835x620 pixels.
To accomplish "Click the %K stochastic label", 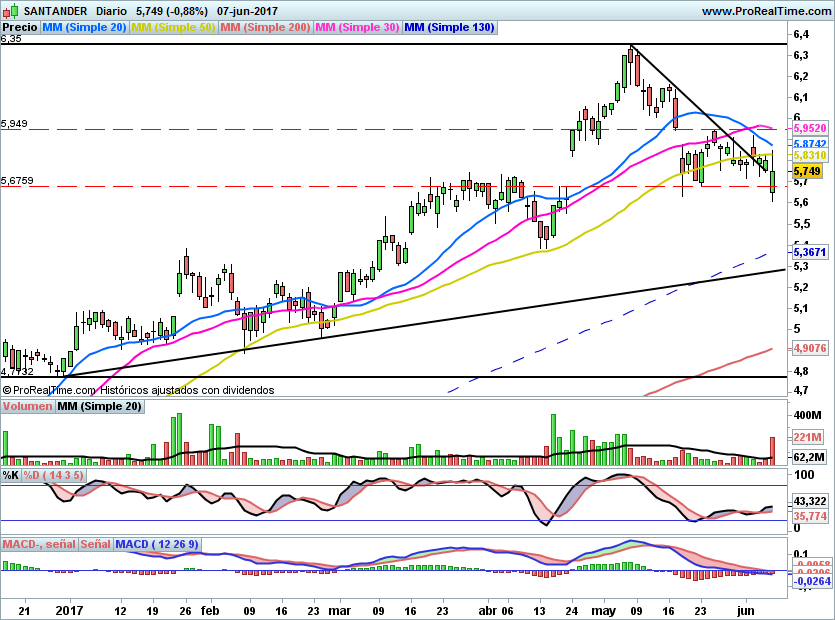I will click(11, 474).
